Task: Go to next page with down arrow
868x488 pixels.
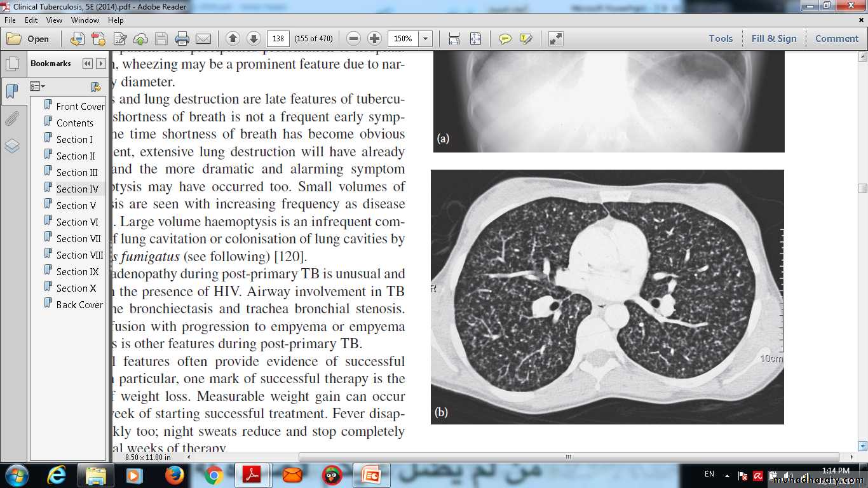Action: pos(254,39)
